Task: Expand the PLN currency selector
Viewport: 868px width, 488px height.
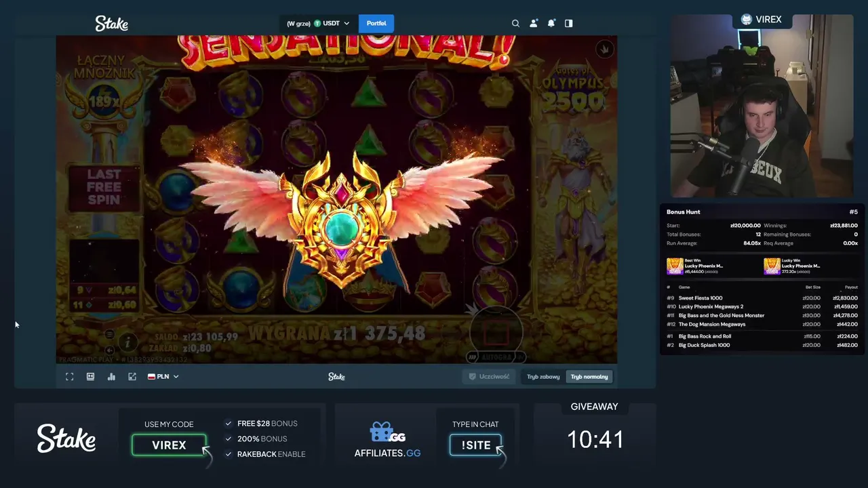Action: [x=163, y=376]
